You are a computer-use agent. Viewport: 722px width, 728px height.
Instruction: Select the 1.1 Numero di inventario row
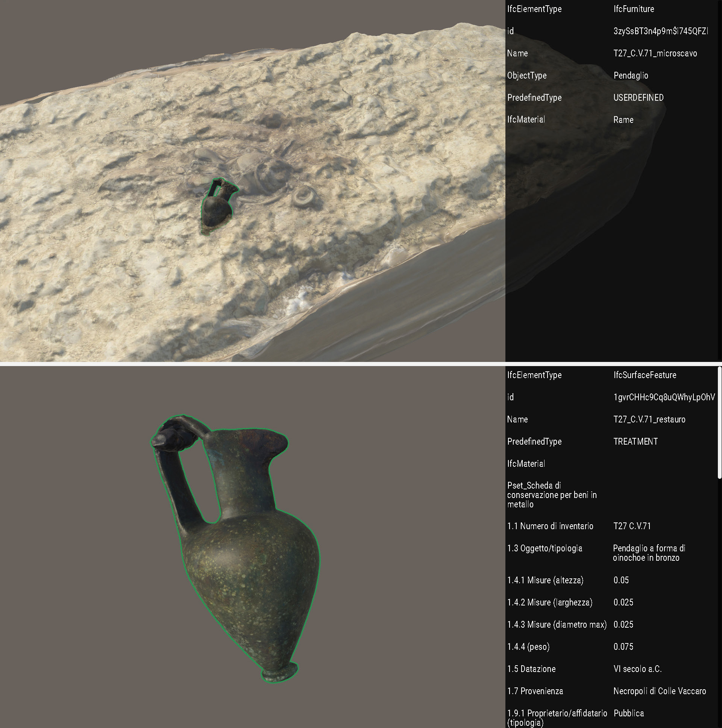(550, 526)
